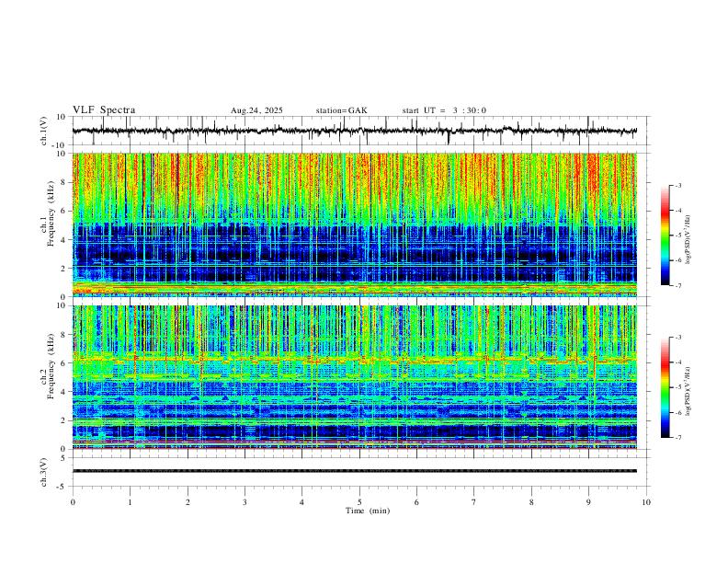
Task: Click the "2" kHz tick on ch.1 spectrogram
Action: pos(63,268)
